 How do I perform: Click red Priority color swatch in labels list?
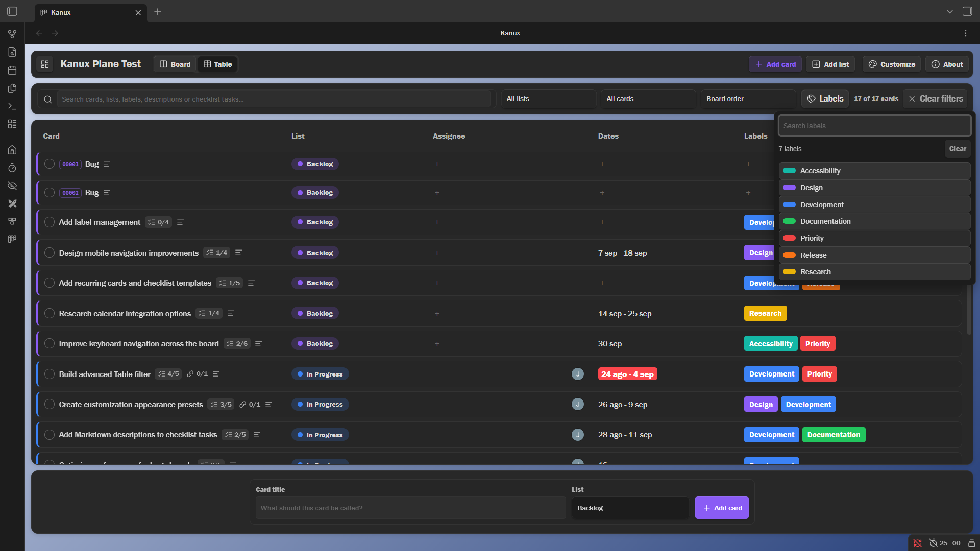(789, 238)
